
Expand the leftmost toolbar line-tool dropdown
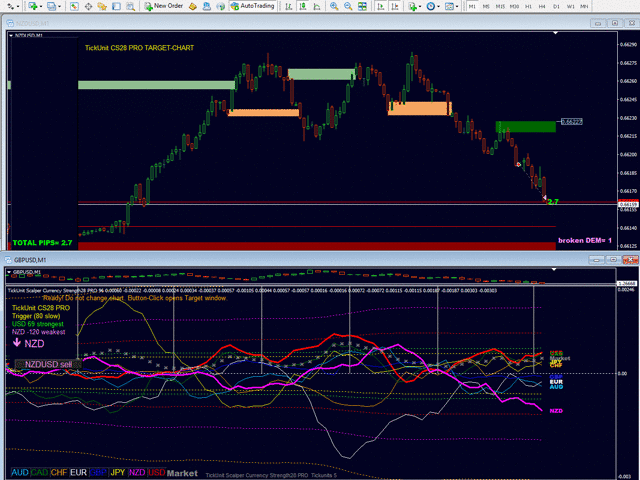click(x=18, y=7)
